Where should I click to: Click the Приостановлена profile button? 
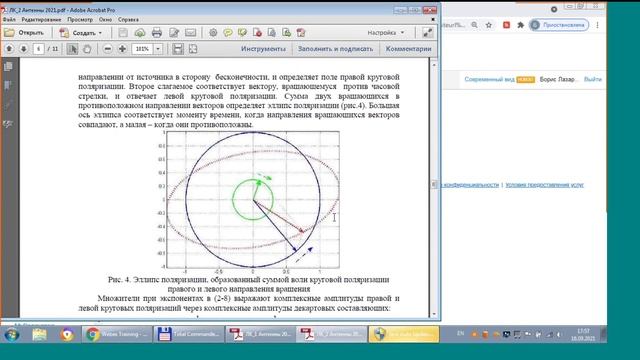pyautogui.click(x=559, y=25)
